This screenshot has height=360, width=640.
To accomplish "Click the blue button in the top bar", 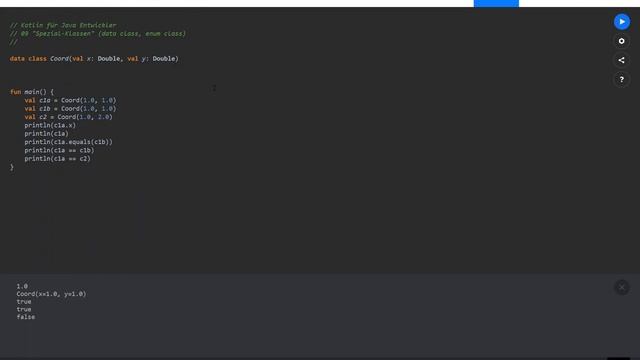I will [496, 3].
